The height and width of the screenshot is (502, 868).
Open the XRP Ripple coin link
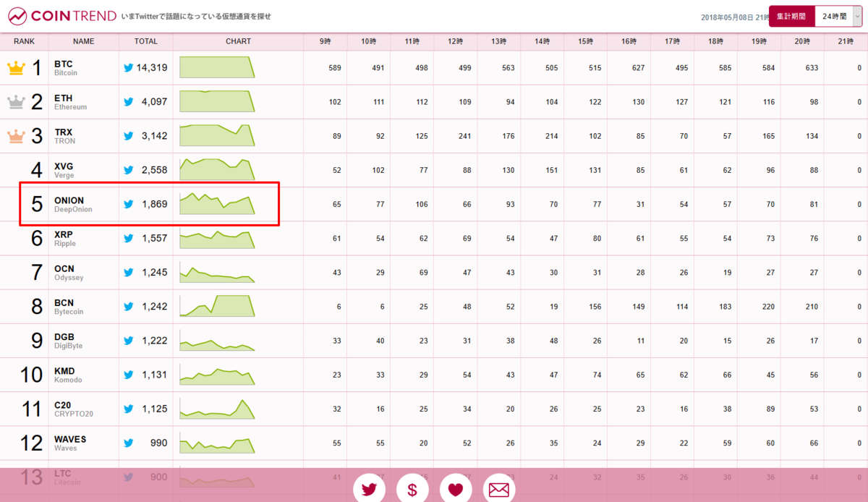click(x=64, y=238)
